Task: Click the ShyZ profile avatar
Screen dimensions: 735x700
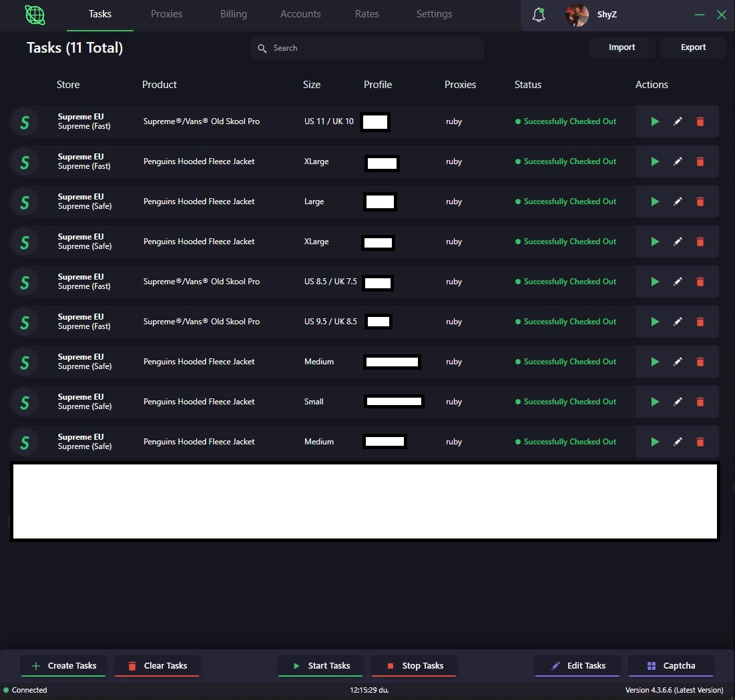Action: pos(577,15)
